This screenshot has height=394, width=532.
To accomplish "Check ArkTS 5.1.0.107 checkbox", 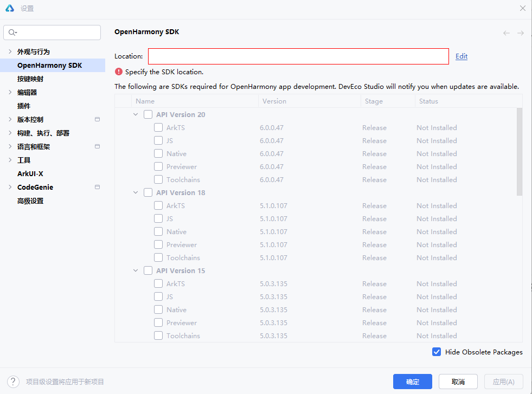I will pos(158,205).
